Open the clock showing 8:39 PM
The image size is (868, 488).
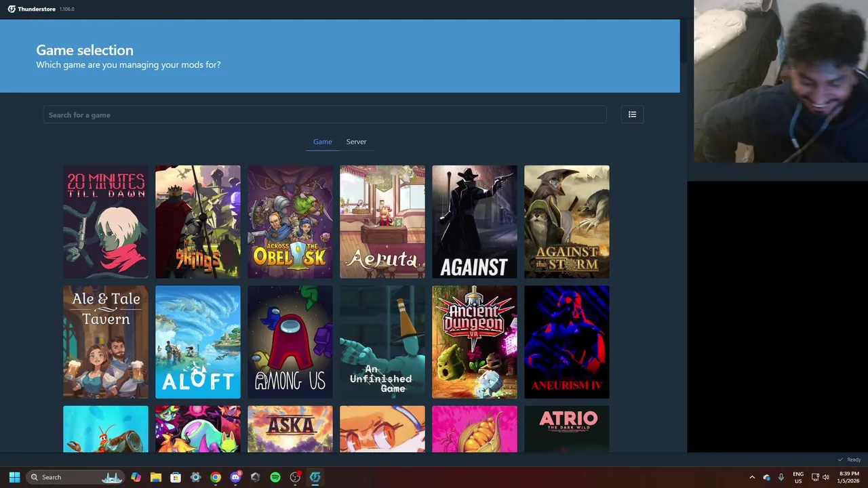(x=848, y=477)
